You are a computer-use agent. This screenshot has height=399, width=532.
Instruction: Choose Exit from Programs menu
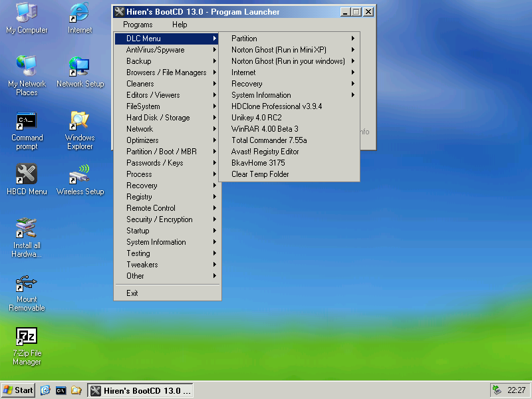click(167, 293)
